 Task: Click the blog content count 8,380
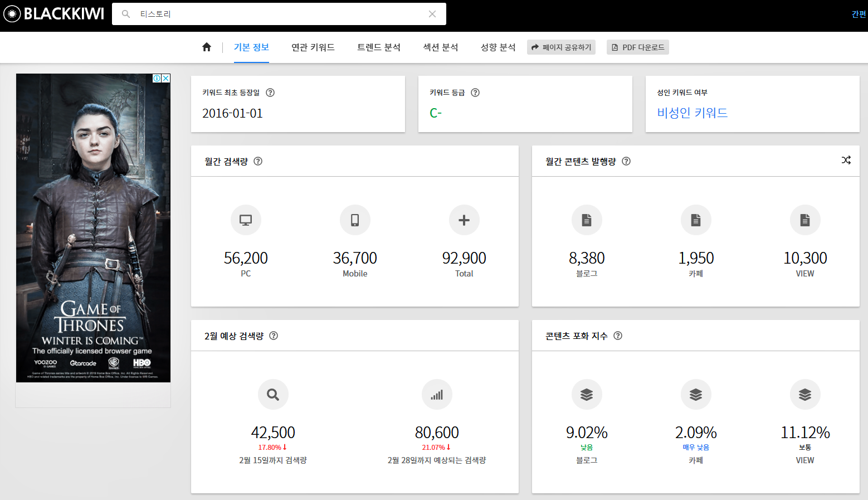click(x=587, y=258)
